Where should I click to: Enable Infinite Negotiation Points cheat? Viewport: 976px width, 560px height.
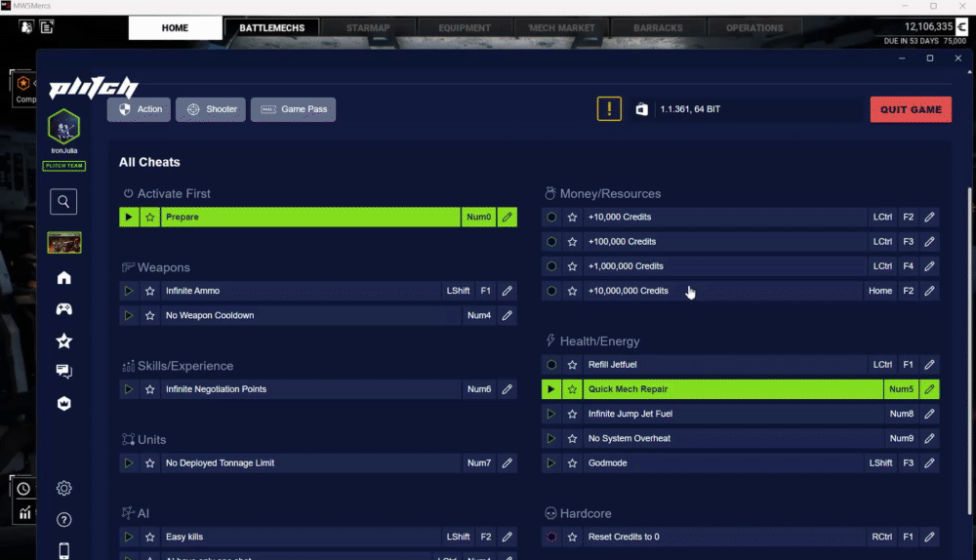pyautogui.click(x=129, y=389)
